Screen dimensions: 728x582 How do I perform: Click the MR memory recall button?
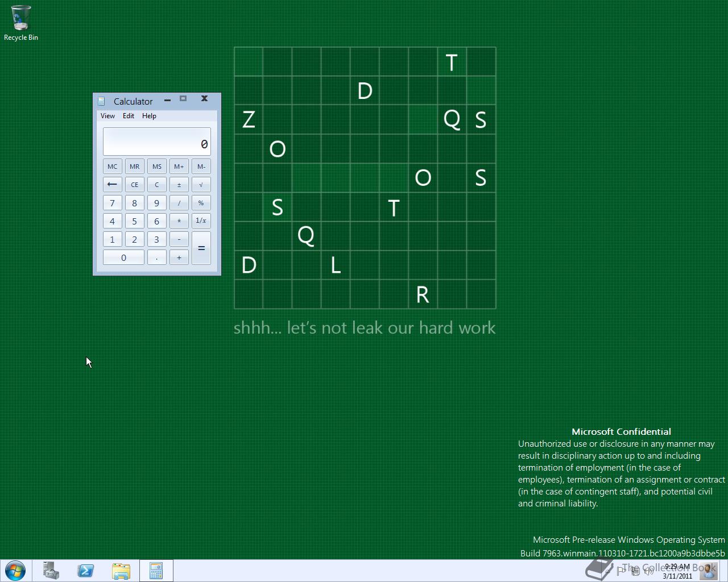[134, 166]
